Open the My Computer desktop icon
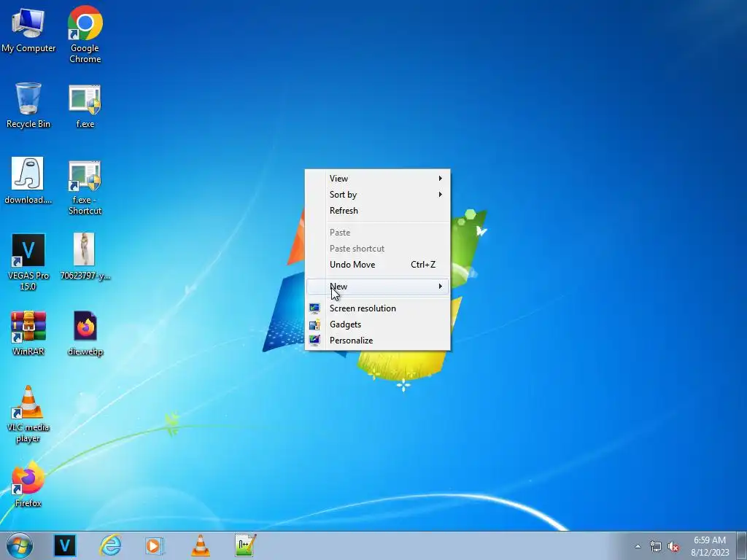 point(28,29)
